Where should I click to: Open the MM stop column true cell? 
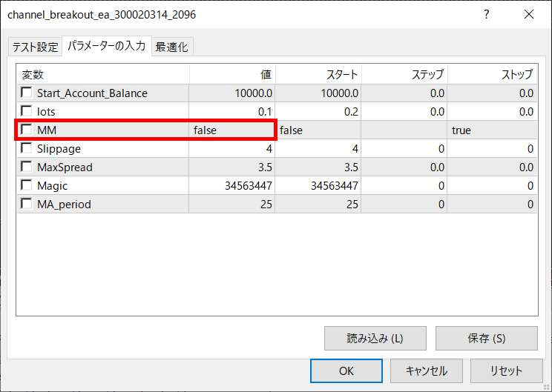click(x=491, y=130)
